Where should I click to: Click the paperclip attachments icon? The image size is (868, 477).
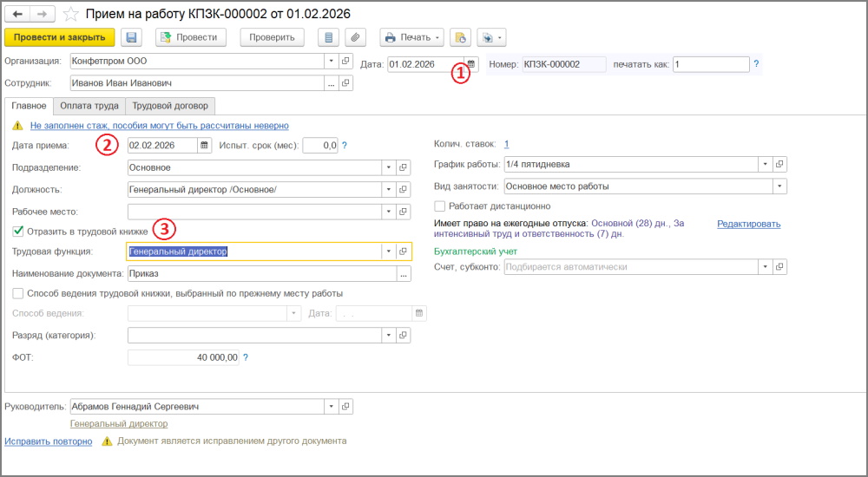pos(355,37)
